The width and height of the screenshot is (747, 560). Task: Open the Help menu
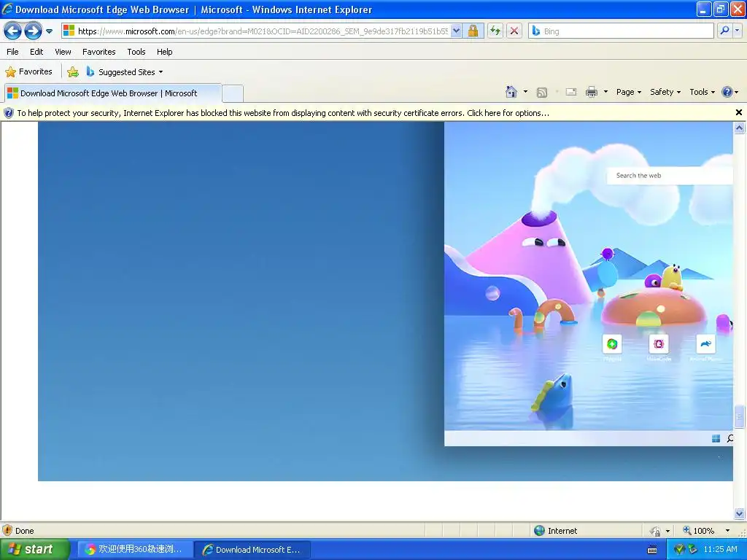point(164,52)
